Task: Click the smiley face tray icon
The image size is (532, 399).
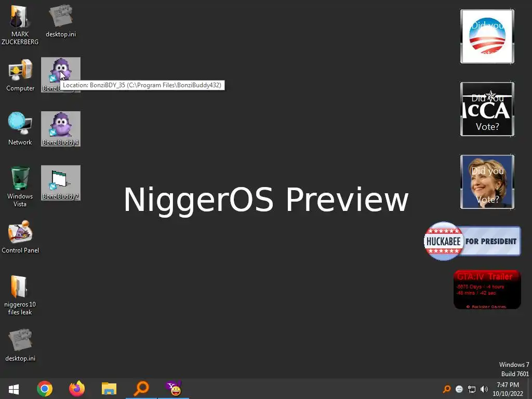Action: click(x=459, y=389)
